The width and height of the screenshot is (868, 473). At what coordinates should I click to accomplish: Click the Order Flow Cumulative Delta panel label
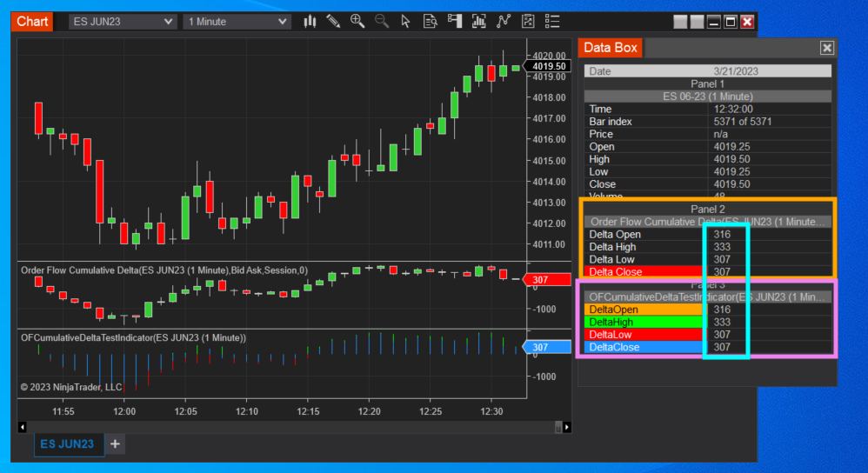(164, 270)
